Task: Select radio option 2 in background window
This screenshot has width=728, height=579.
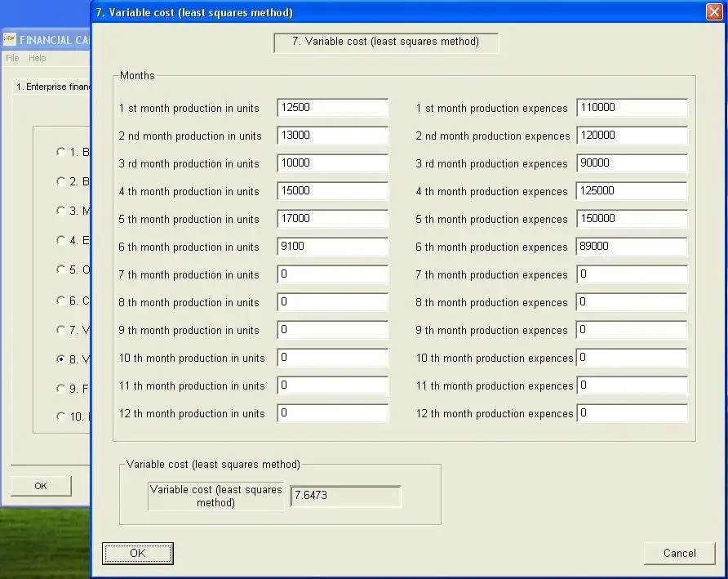Action: [60, 181]
